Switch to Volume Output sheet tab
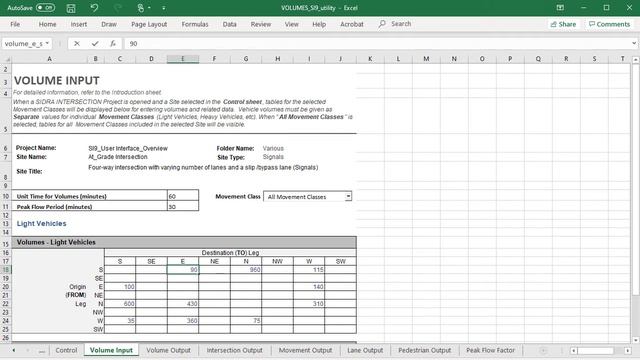This screenshot has height=360, width=640. click(x=168, y=350)
